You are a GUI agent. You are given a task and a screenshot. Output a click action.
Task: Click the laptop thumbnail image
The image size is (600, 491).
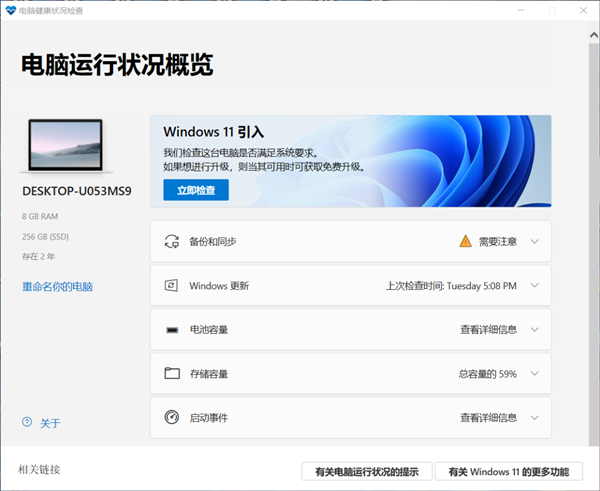pos(66,146)
